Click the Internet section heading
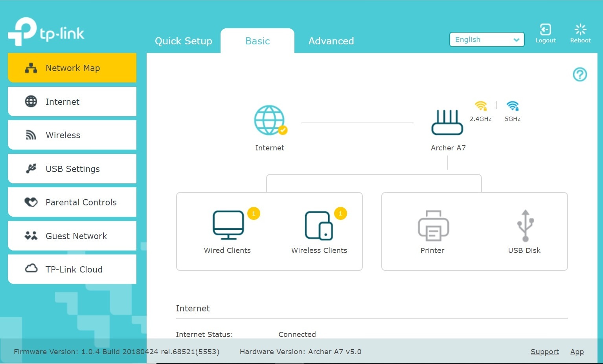This screenshot has width=603, height=364. 193,308
